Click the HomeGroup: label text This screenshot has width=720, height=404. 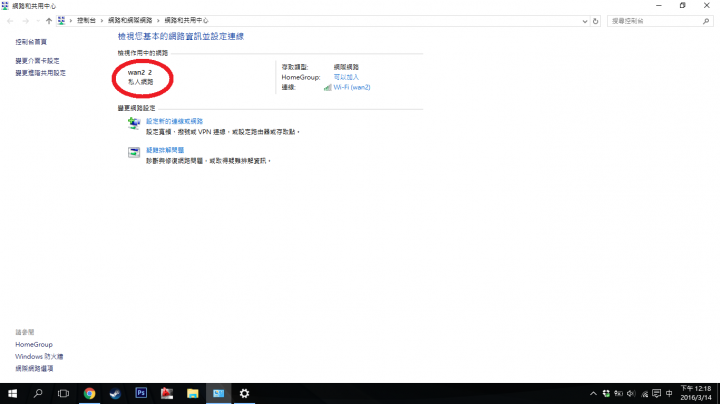(301, 77)
